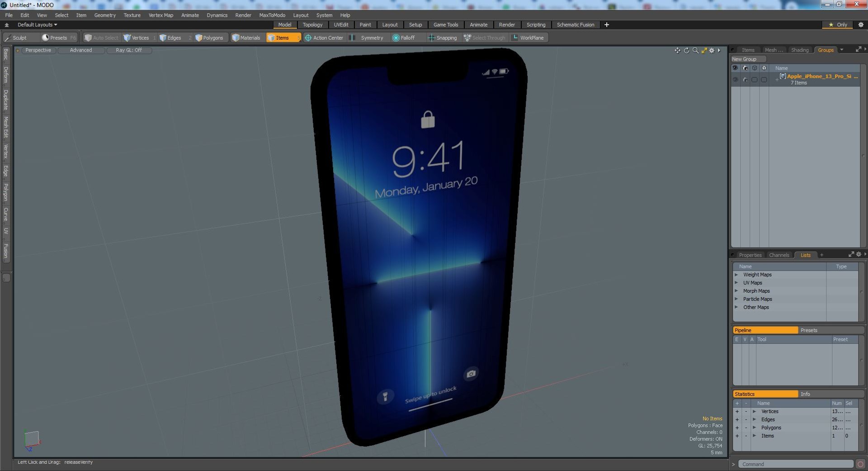Click the record circle next to Command
The width and height of the screenshot is (868, 471).
[x=860, y=464]
